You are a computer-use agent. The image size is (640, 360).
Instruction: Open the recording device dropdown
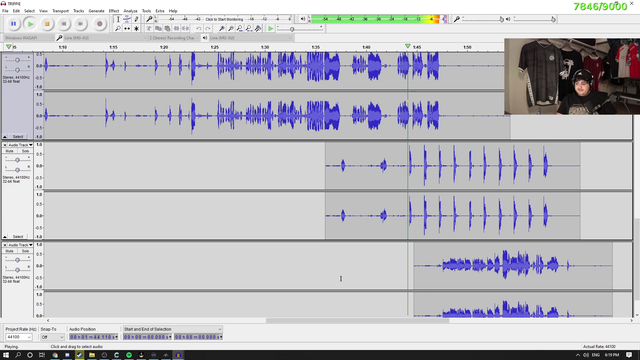[105, 38]
